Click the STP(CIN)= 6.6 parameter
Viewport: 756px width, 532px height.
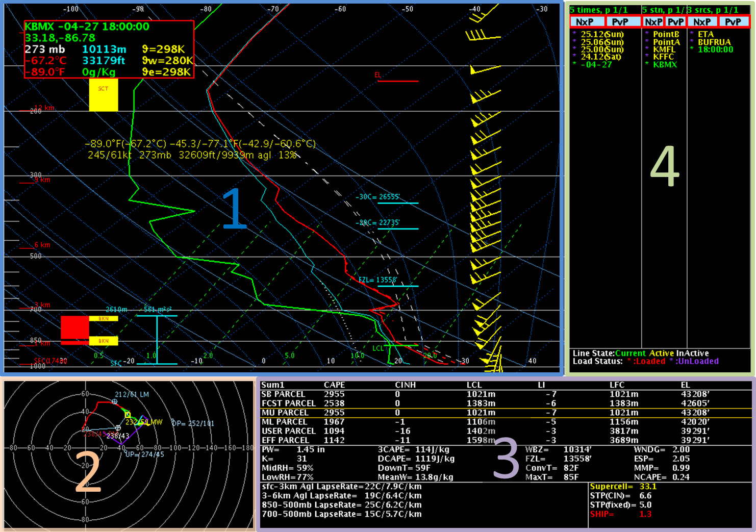(621, 495)
